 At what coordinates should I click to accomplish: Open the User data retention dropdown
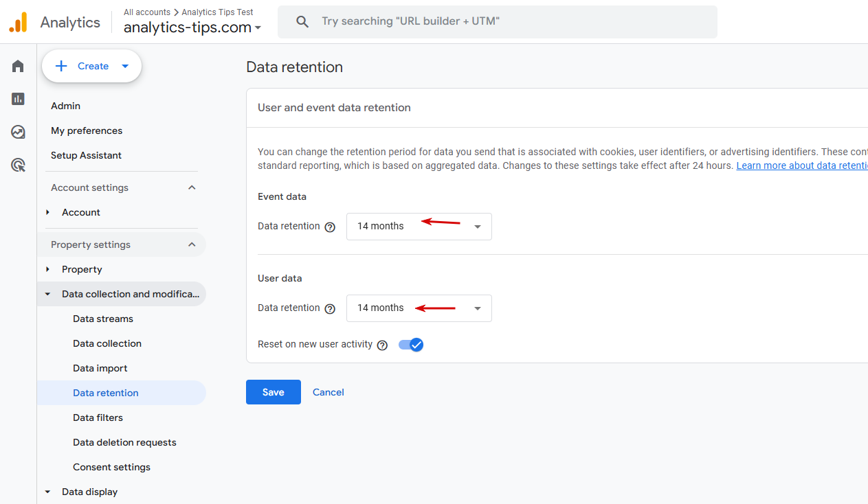click(419, 308)
